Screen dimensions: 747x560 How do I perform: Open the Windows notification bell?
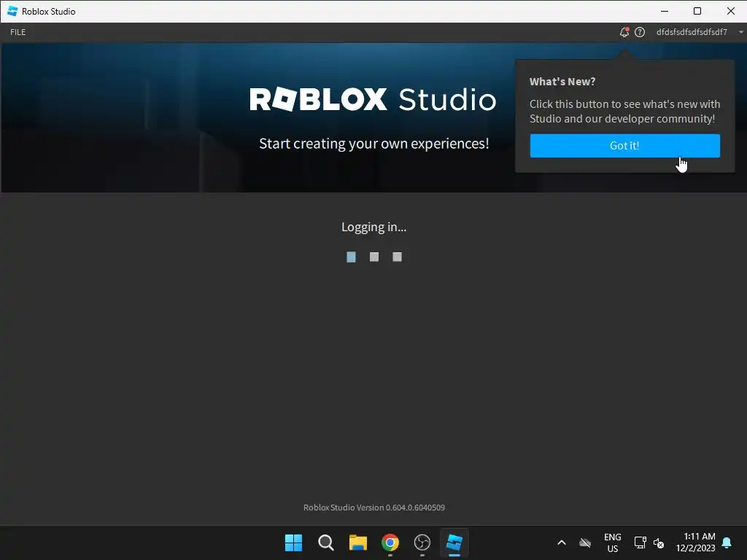[727, 542]
